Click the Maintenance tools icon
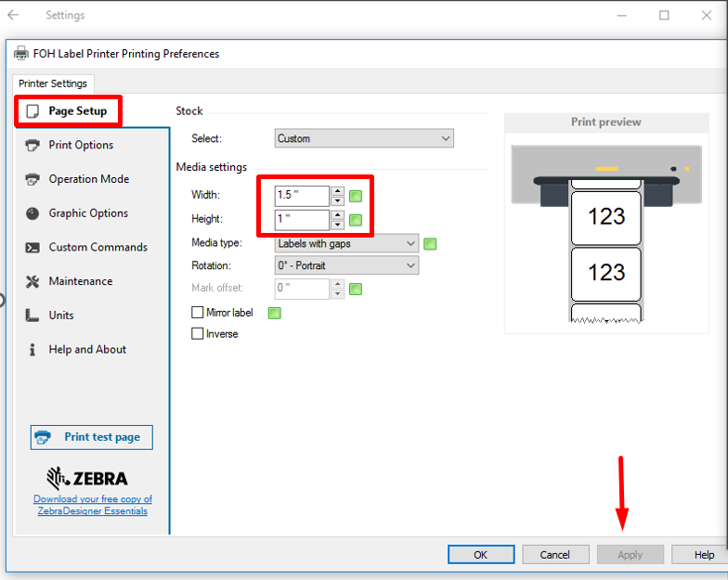 [32, 281]
